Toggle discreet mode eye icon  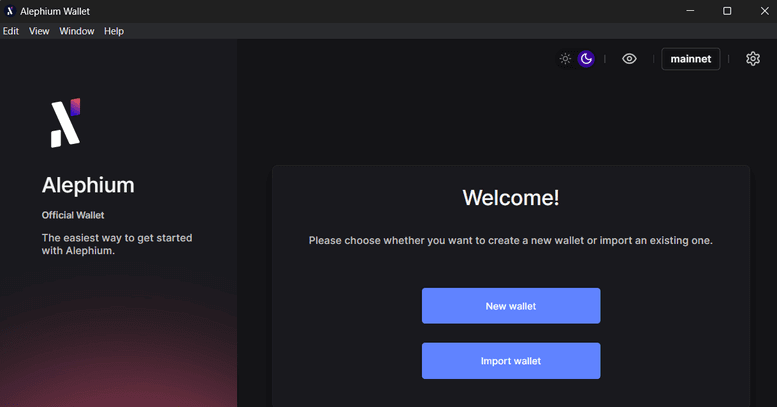pos(629,58)
